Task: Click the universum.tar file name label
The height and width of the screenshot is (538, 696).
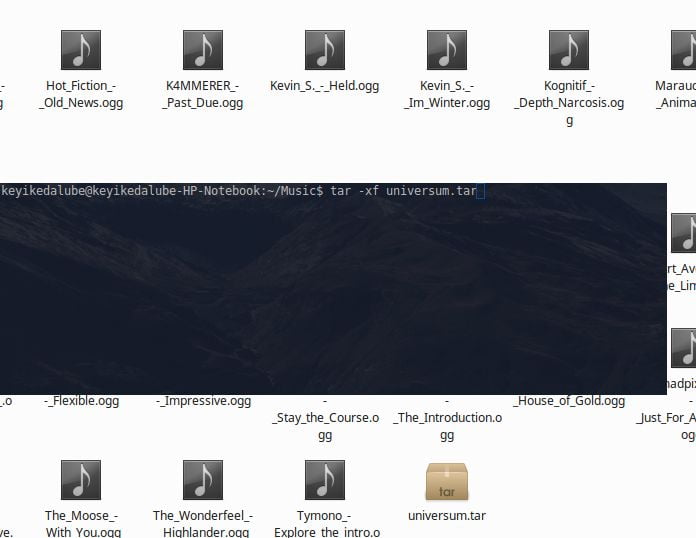Action: [x=447, y=516]
